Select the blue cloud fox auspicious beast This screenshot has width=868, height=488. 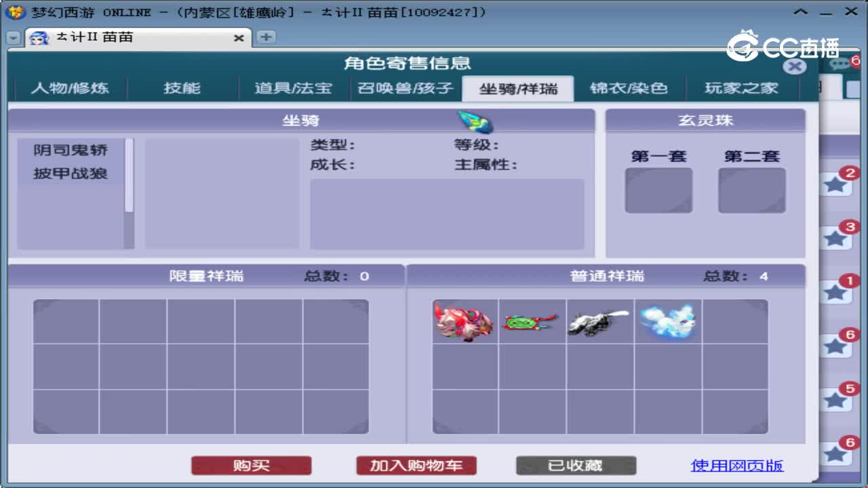click(667, 320)
